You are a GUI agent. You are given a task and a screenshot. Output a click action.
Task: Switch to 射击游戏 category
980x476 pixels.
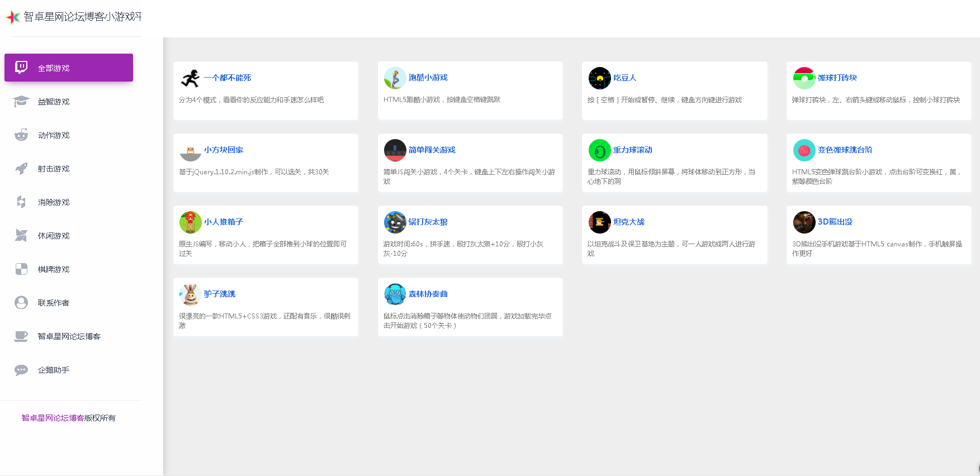54,169
